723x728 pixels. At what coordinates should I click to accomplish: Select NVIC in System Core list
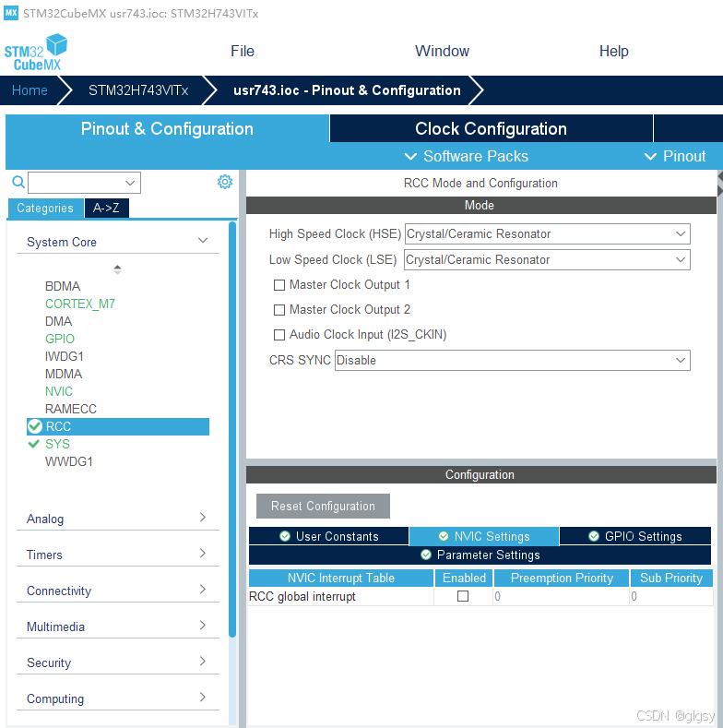pyautogui.click(x=59, y=391)
